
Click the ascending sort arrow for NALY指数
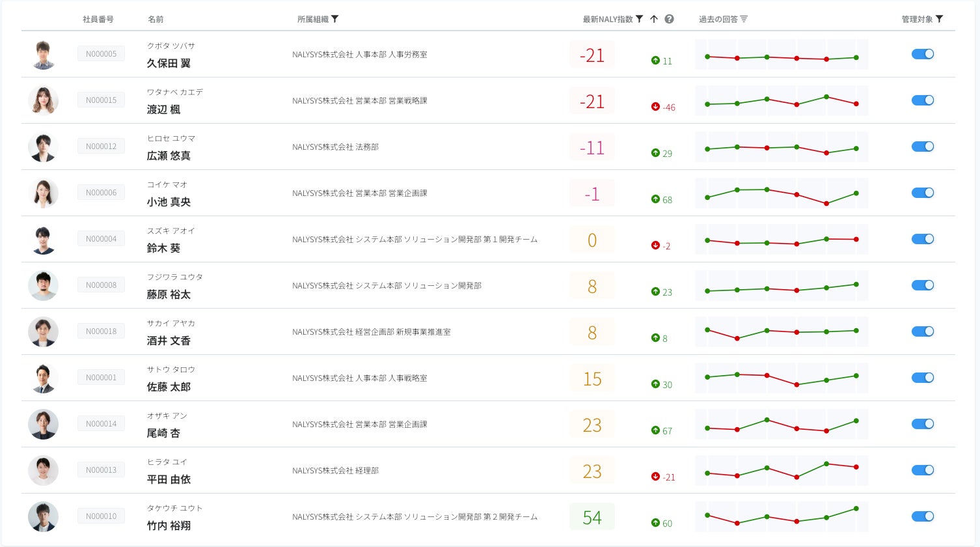pos(654,19)
